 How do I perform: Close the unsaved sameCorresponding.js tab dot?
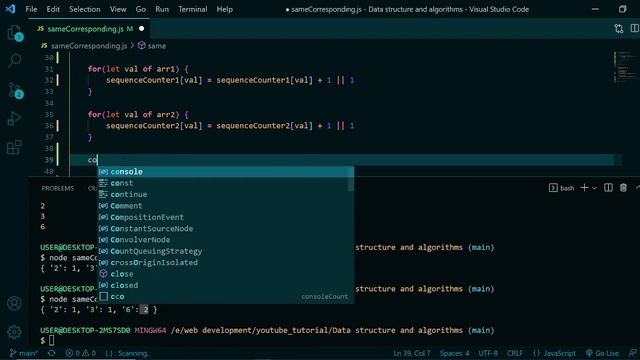click(x=141, y=29)
